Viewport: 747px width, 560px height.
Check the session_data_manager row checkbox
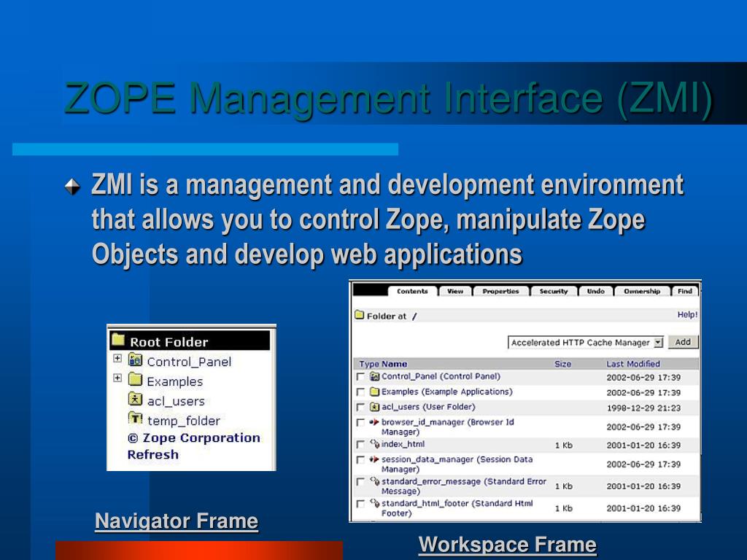coord(360,459)
